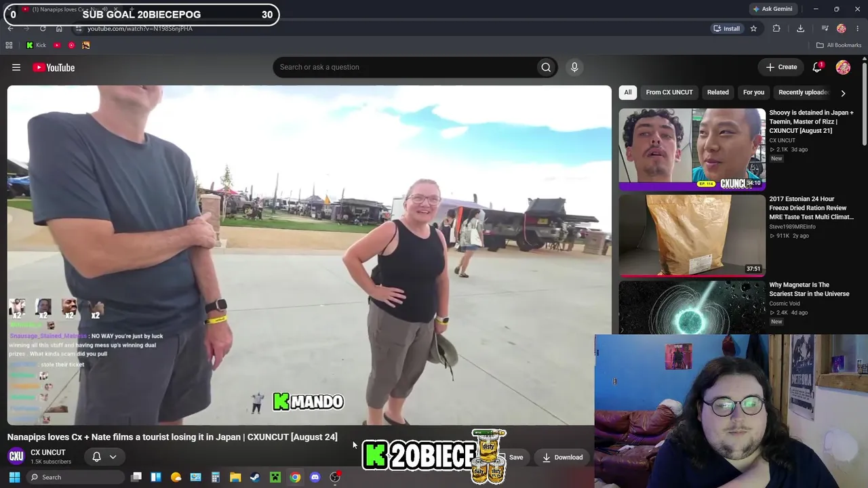
Task: Open Chrome profile avatar
Action: (x=842, y=28)
